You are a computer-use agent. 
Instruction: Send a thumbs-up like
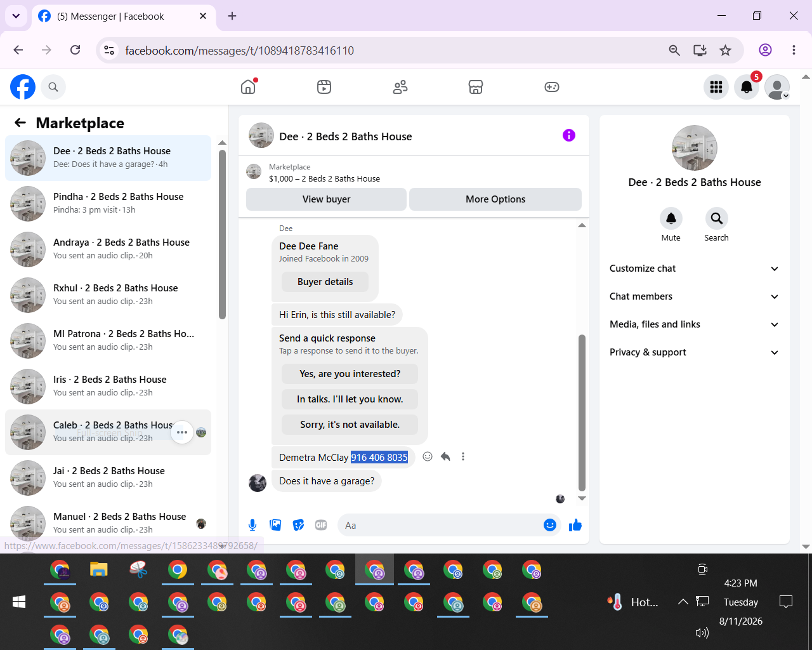575,525
